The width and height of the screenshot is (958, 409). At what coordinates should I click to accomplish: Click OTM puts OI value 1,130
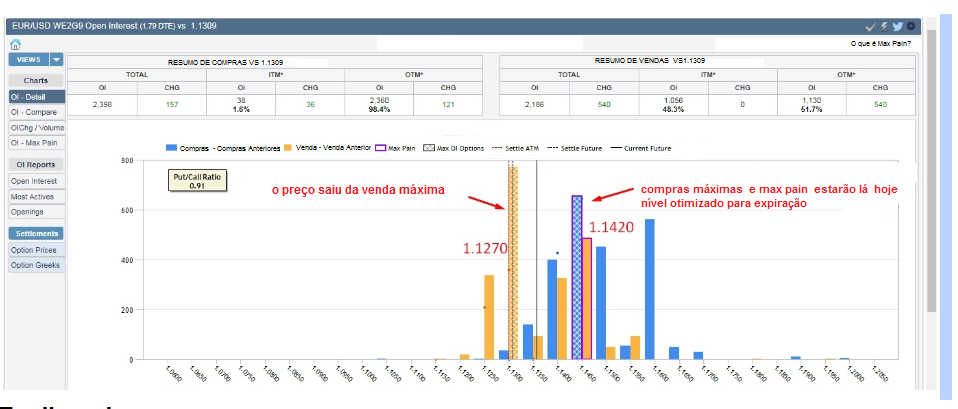pos(811,100)
